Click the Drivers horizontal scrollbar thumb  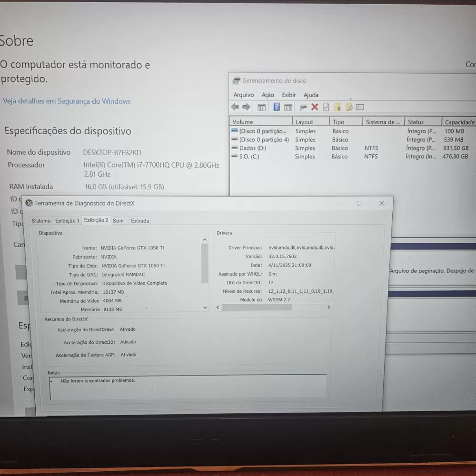click(x=257, y=307)
